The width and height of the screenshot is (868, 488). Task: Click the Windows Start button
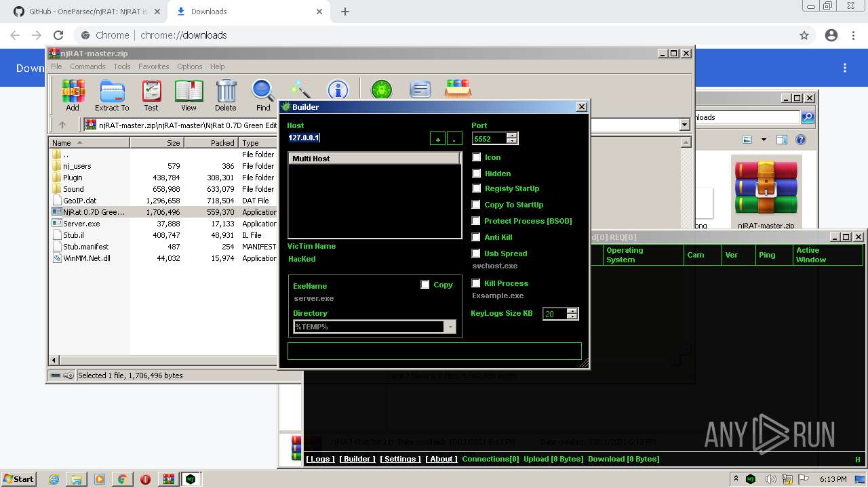(x=19, y=479)
